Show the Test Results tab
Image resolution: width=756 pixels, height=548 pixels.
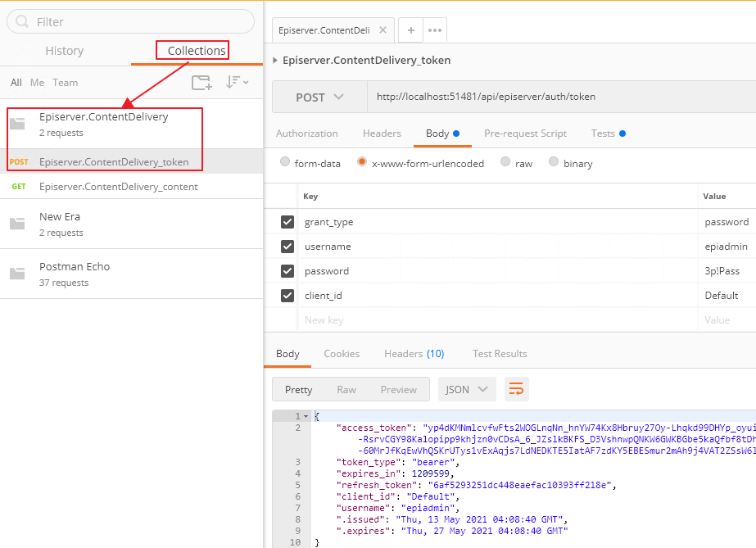tap(500, 354)
